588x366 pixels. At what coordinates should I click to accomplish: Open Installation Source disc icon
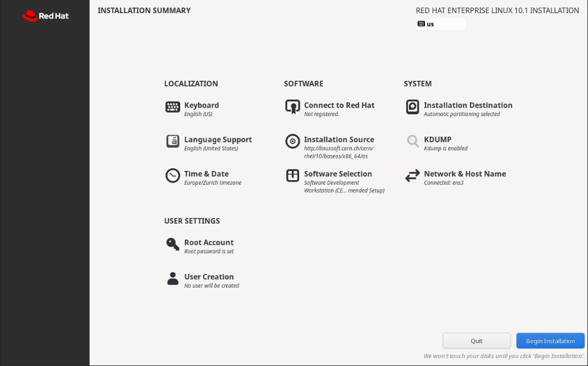tap(292, 141)
